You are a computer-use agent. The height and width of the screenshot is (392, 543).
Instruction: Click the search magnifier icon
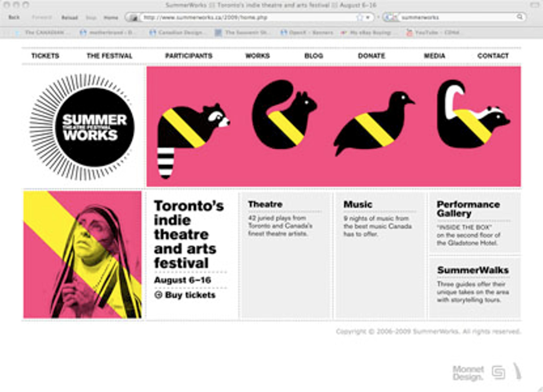click(x=520, y=17)
